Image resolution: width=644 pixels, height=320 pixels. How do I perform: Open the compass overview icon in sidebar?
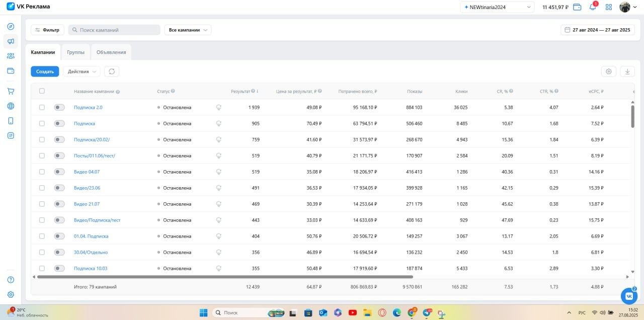pyautogui.click(x=11, y=26)
